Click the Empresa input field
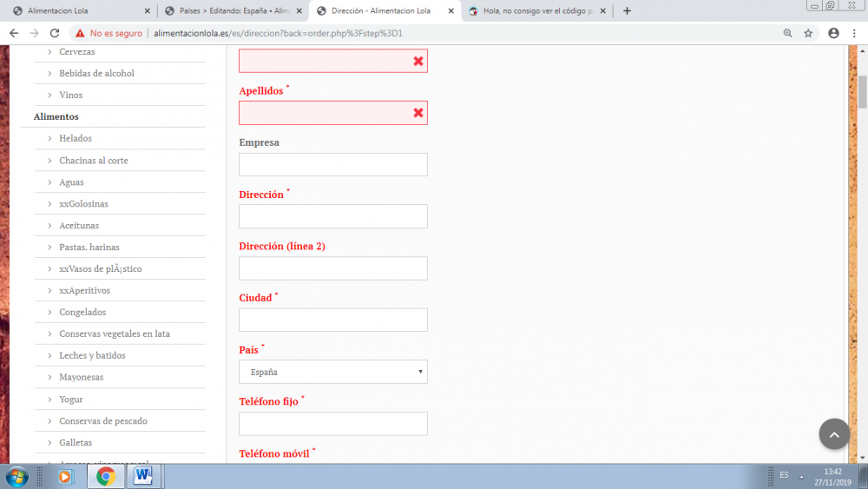The height and width of the screenshot is (489, 868). [x=333, y=164]
